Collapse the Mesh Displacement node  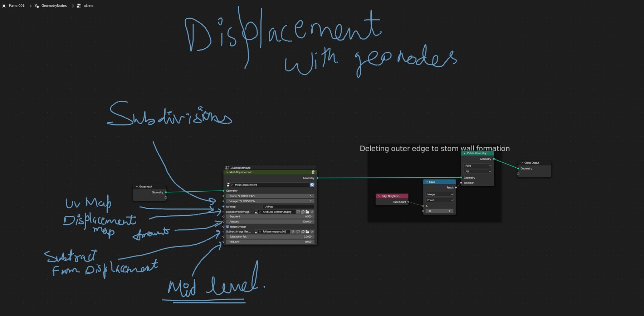227,172
